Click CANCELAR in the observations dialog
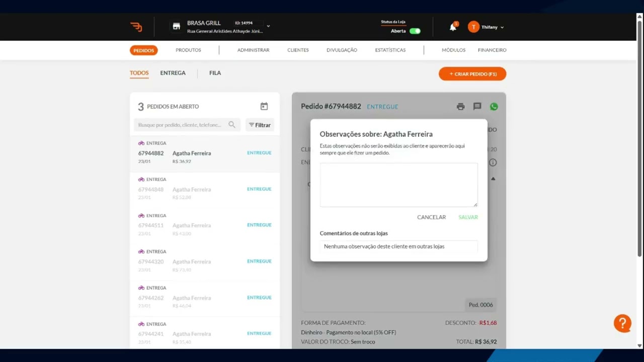 click(x=432, y=217)
